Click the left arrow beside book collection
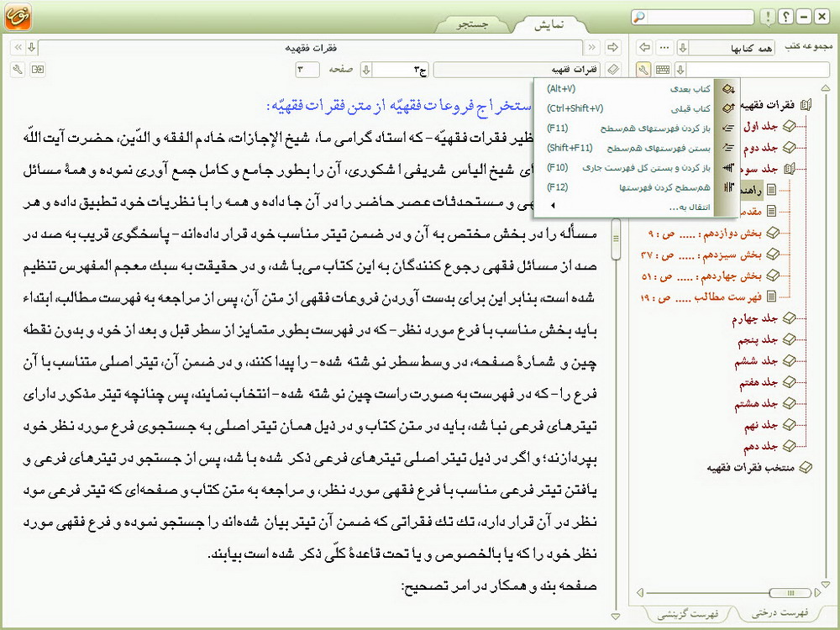The image size is (840, 630). (645, 48)
